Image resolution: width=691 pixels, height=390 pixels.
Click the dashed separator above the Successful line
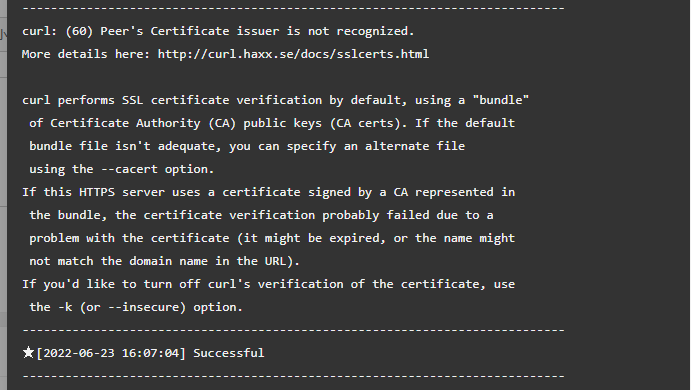pos(293,330)
